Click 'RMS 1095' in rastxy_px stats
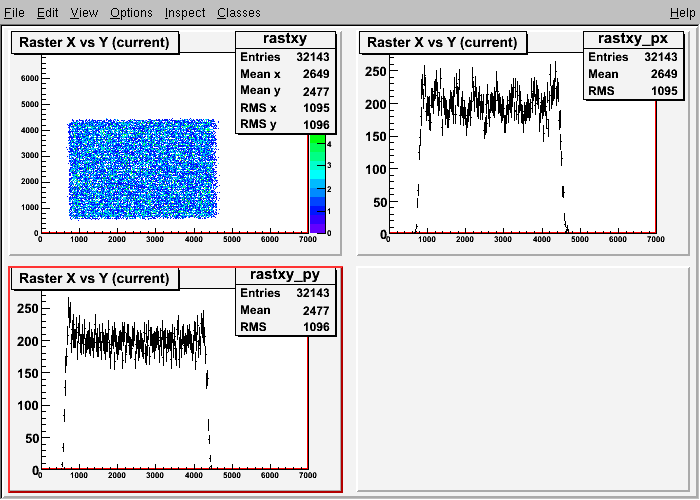 [x=633, y=91]
